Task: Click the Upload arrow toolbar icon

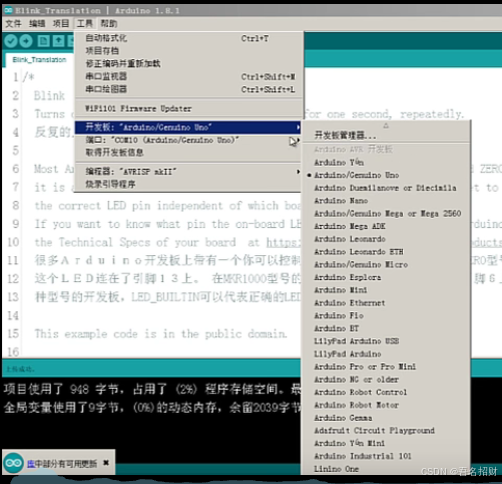Action: 26,41
